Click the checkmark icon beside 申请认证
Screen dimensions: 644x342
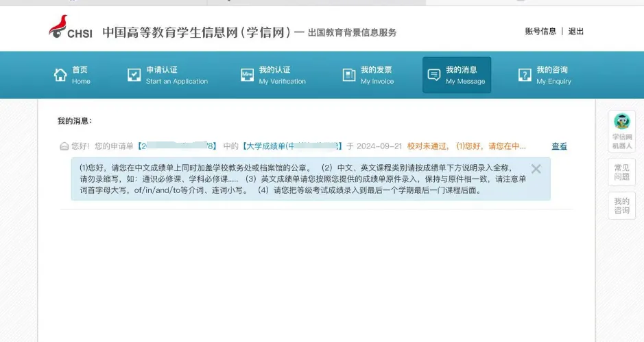tap(134, 75)
